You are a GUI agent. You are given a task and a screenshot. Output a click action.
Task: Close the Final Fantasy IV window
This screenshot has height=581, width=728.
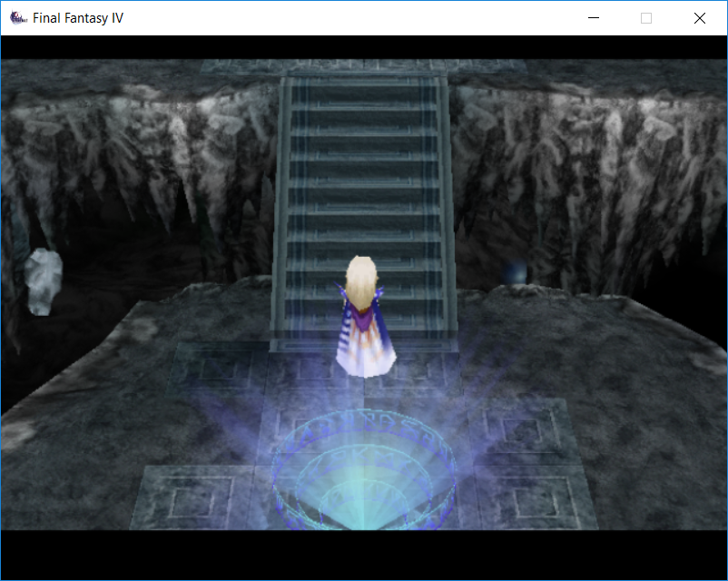(700, 17)
